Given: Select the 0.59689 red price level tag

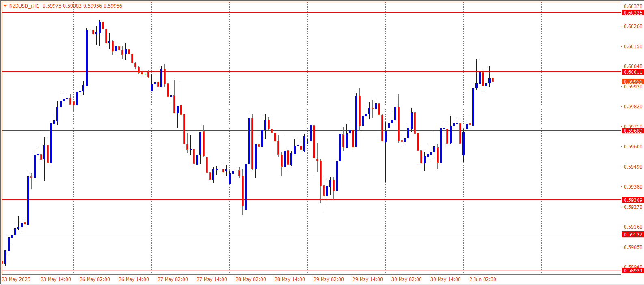Looking at the screenshot, I should 633,131.
